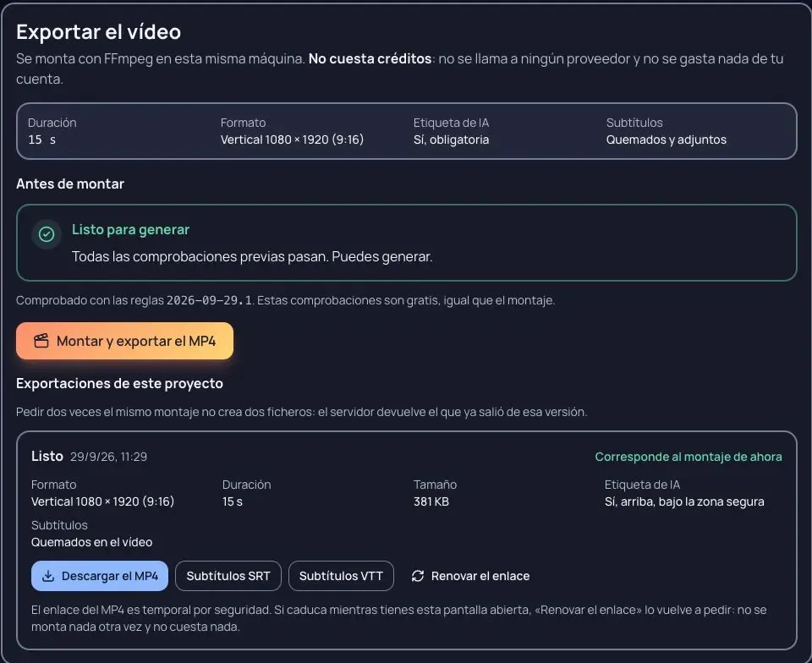Click the clapperboard icon on the export button
This screenshot has width=812, height=663.
click(41, 341)
